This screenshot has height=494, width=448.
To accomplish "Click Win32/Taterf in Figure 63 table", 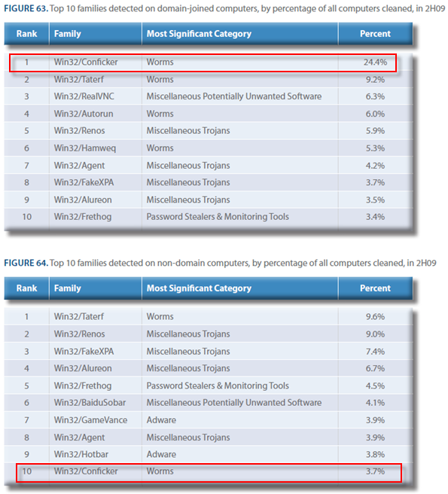I will coord(79,79).
